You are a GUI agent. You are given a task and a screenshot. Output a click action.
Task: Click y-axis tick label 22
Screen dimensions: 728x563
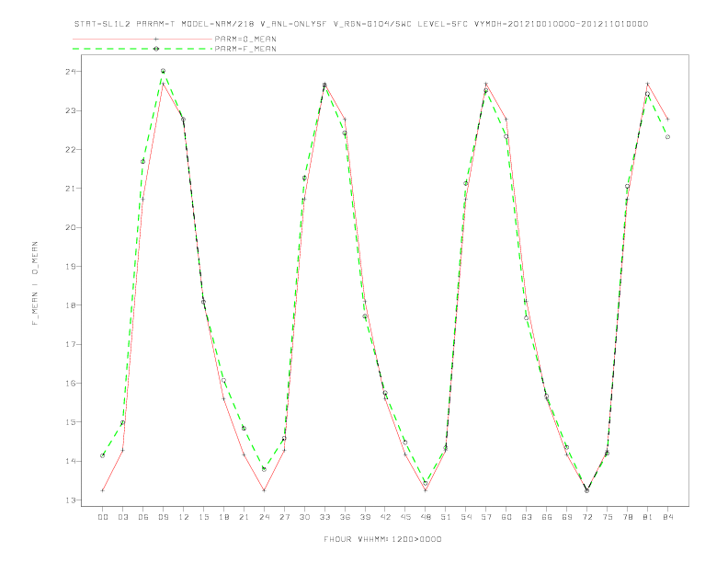71,150
